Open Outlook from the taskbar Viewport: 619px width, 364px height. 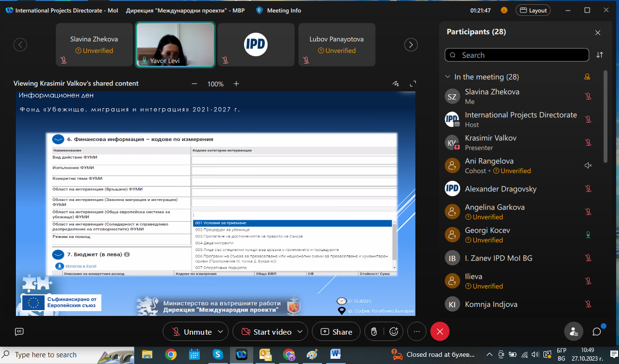(265, 354)
